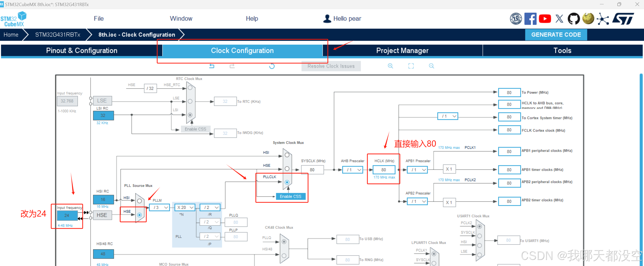Image resolution: width=644 pixels, height=266 pixels.
Task: Go to Home breadcrumb
Action: pos(11,35)
